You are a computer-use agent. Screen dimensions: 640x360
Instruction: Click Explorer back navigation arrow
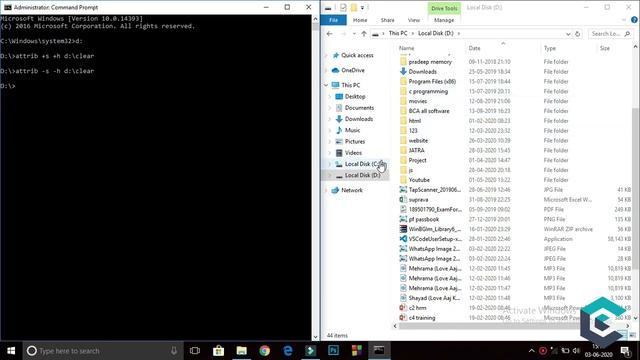[x=330, y=34]
